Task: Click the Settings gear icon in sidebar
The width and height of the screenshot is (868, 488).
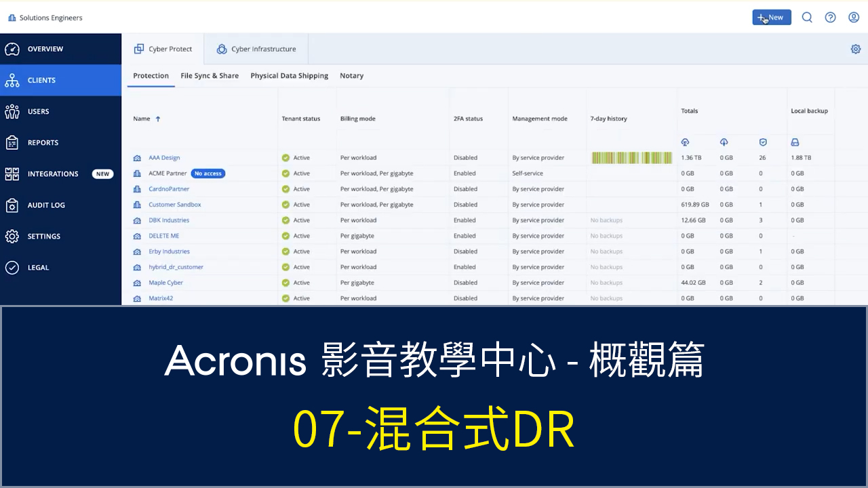Action: (x=12, y=236)
